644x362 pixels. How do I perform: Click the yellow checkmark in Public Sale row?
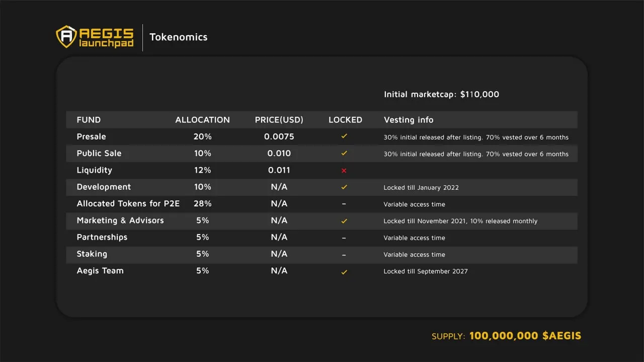(x=344, y=153)
